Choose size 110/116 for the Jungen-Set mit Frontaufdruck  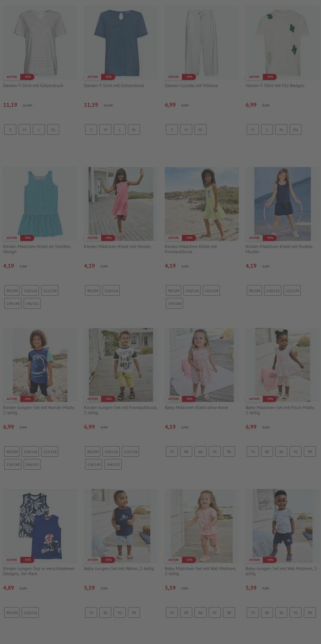(x=111, y=451)
